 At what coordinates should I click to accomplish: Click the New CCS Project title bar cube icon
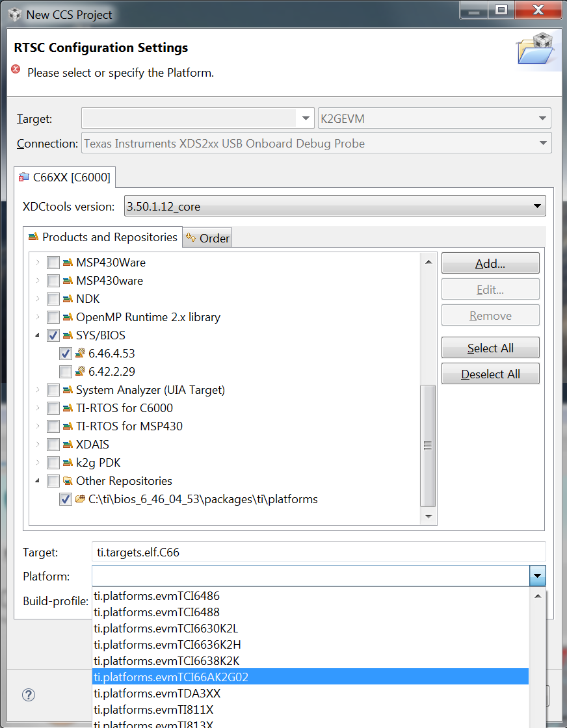pyautogui.click(x=15, y=14)
